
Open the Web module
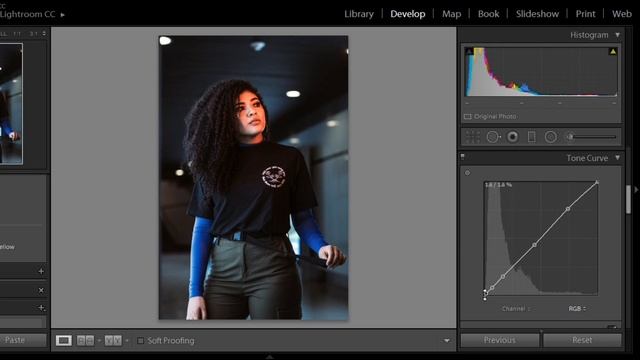point(622,14)
